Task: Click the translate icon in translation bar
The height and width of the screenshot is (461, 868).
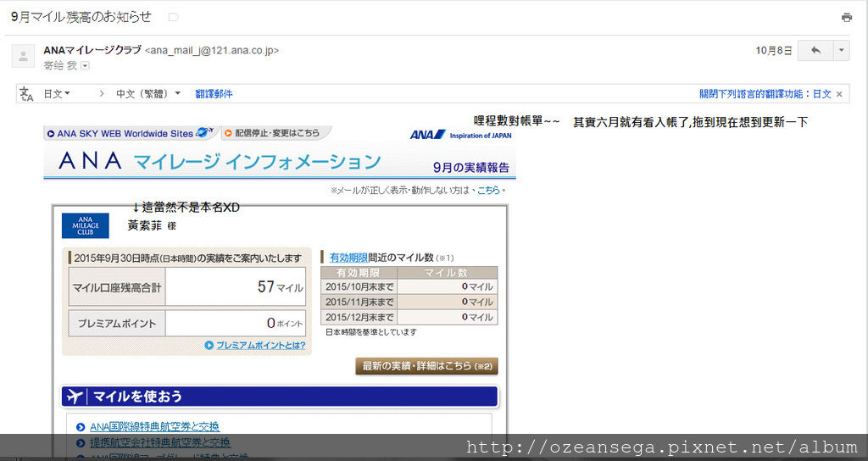Action: (x=26, y=94)
